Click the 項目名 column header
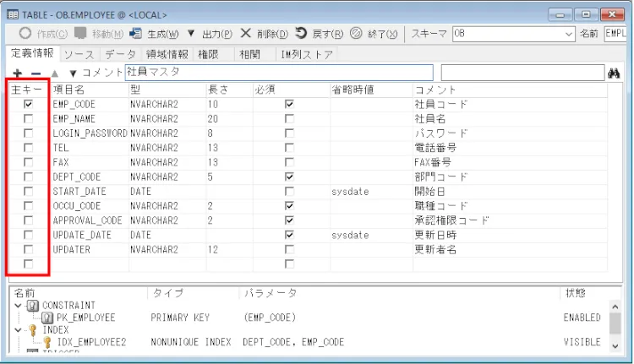Viewport: 634px width, 364px height. 90,90
